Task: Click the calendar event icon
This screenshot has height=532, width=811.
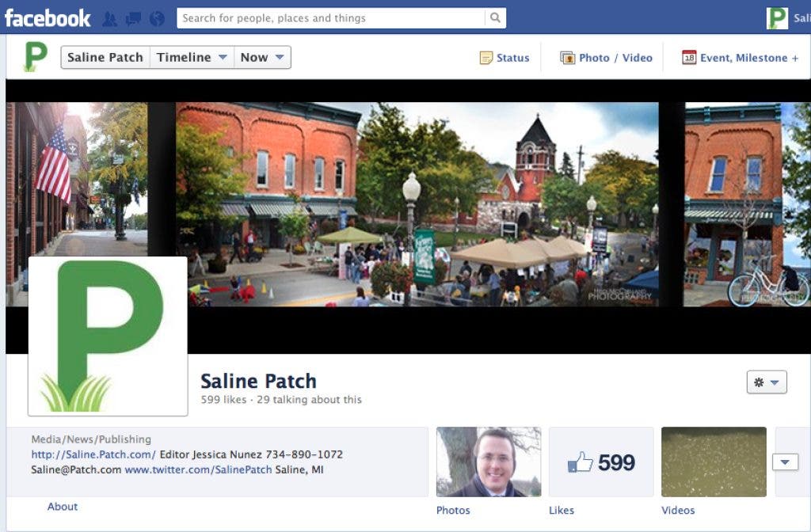Action: tap(689, 57)
